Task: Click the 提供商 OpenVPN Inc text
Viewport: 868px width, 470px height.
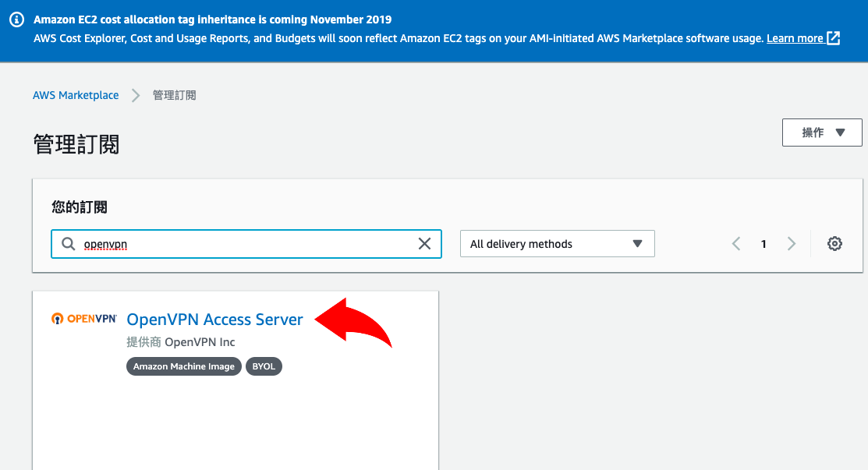Action: (x=180, y=342)
